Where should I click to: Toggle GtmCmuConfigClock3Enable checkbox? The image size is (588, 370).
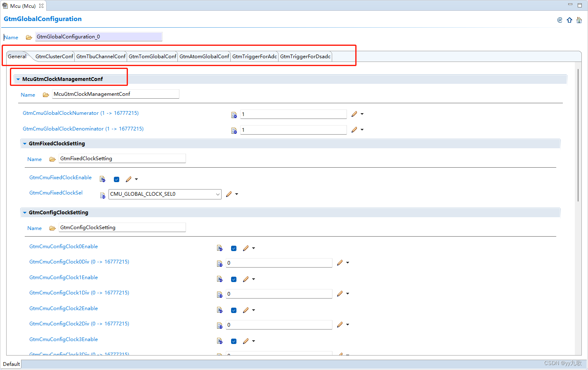click(234, 341)
